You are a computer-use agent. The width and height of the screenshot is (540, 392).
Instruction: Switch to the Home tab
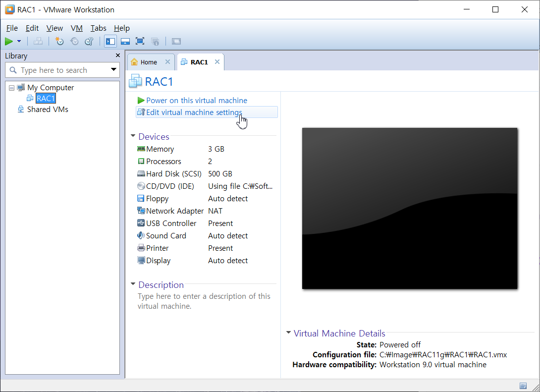point(149,62)
